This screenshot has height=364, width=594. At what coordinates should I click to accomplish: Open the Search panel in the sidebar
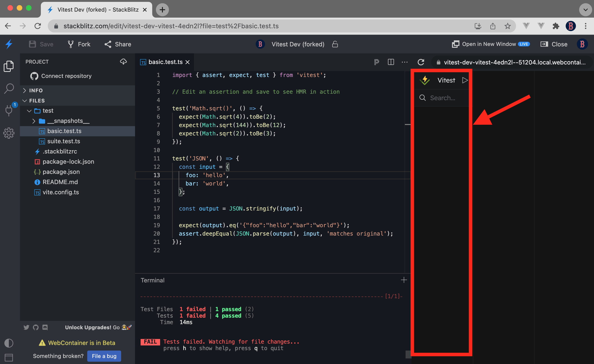coord(9,88)
